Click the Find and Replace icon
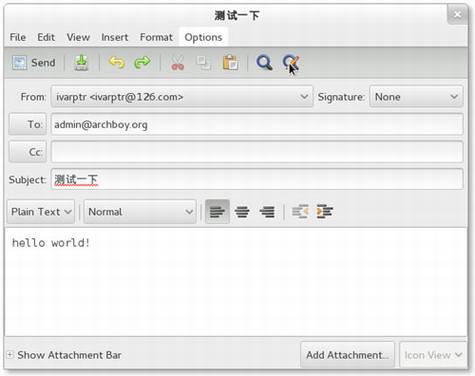Screen dimensions: 475x376 pos(290,63)
